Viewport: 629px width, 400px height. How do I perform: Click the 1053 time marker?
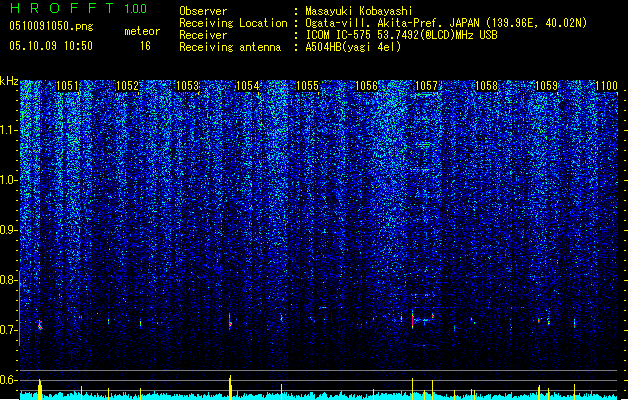click(x=187, y=86)
